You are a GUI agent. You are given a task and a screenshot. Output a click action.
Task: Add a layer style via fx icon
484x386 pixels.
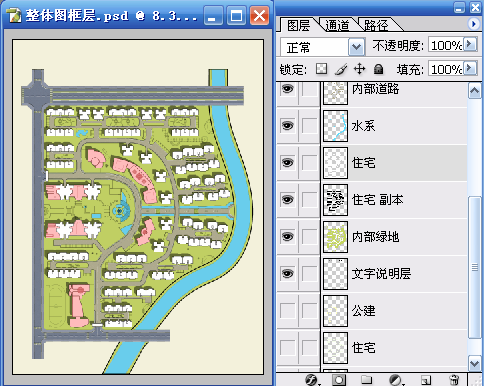(312, 380)
